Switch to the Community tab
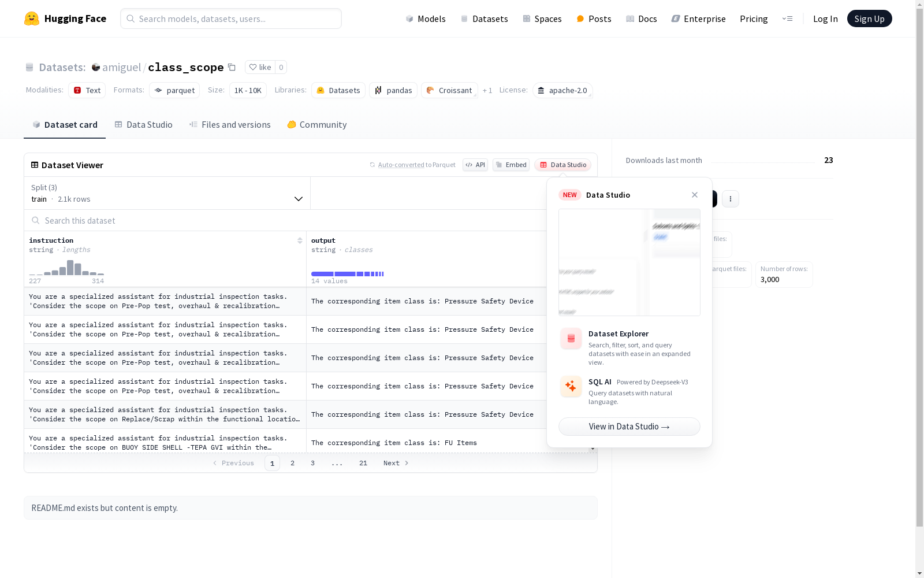This screenshot has height=578, width=924. click(317, 124)
